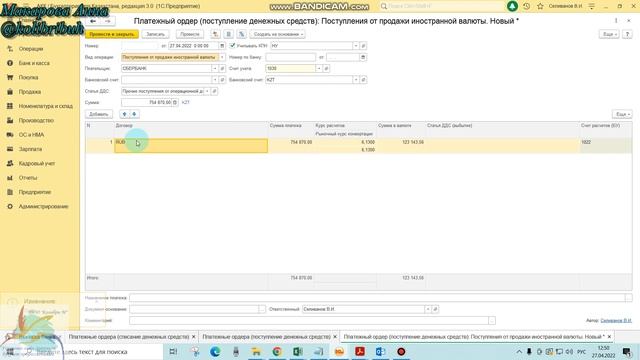The height and width of the screenshot is (360, 640).
Task: Open the KZT bank account card icon
Action: pos(363,80)
